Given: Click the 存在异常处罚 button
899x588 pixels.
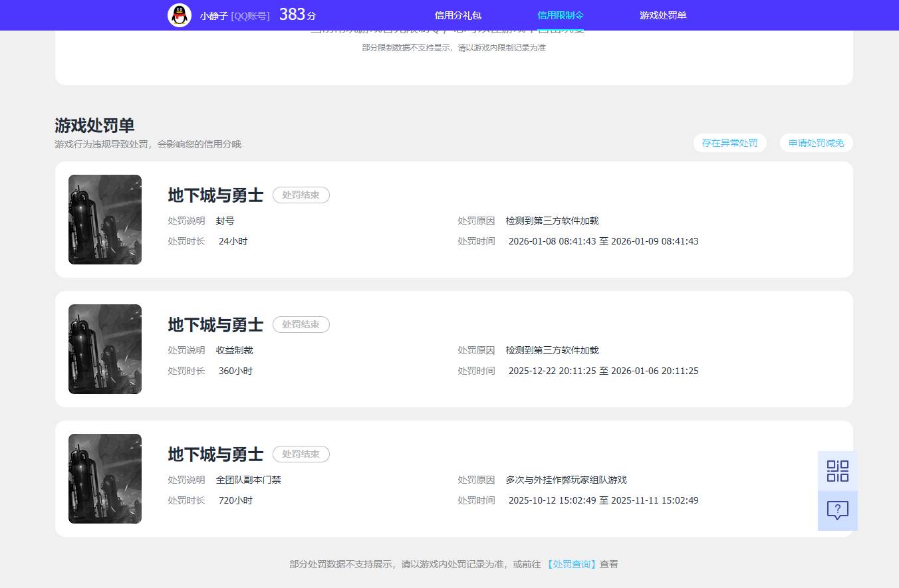Looking at the screenshot, I should tap(729, 142).
